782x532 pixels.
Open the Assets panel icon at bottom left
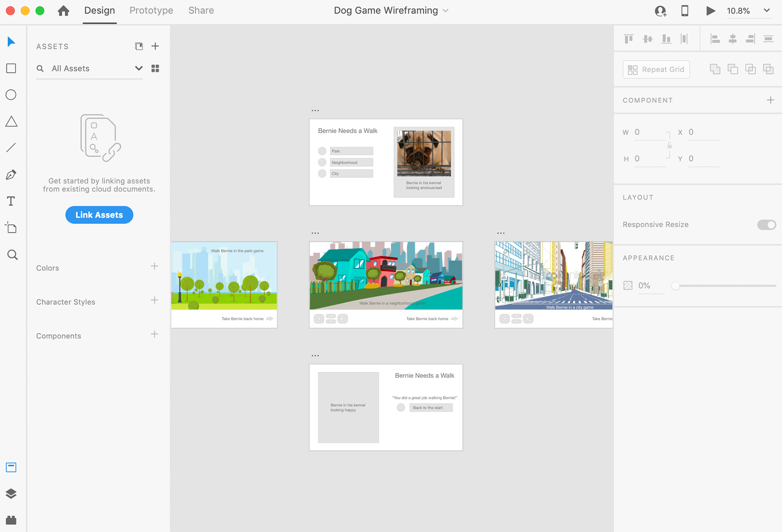point(11,467)
